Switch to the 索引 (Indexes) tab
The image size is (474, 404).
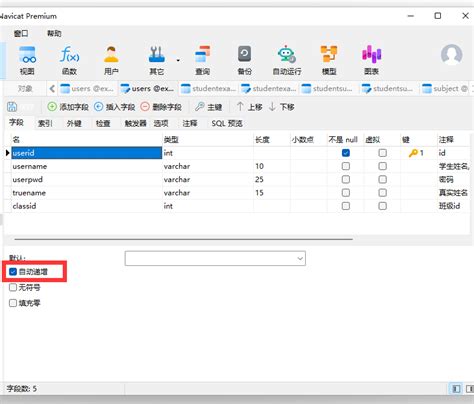coord(45,124)
